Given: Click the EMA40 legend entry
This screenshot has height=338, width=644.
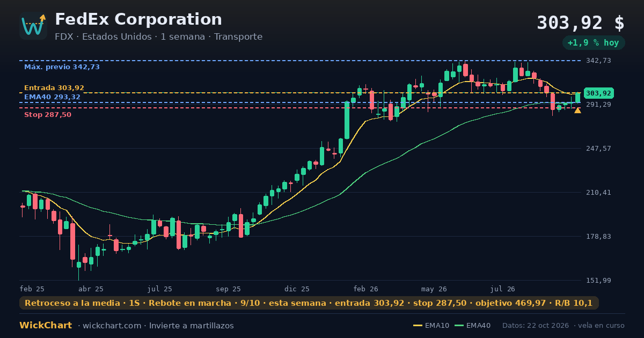Looking at the screenshot, I should pyautogui.click(x=473, y=326).
